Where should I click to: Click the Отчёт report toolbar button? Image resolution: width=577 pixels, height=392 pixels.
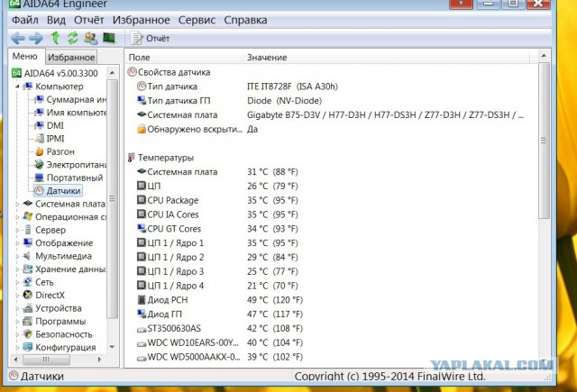pyautogui.click(x=151, y=38)
